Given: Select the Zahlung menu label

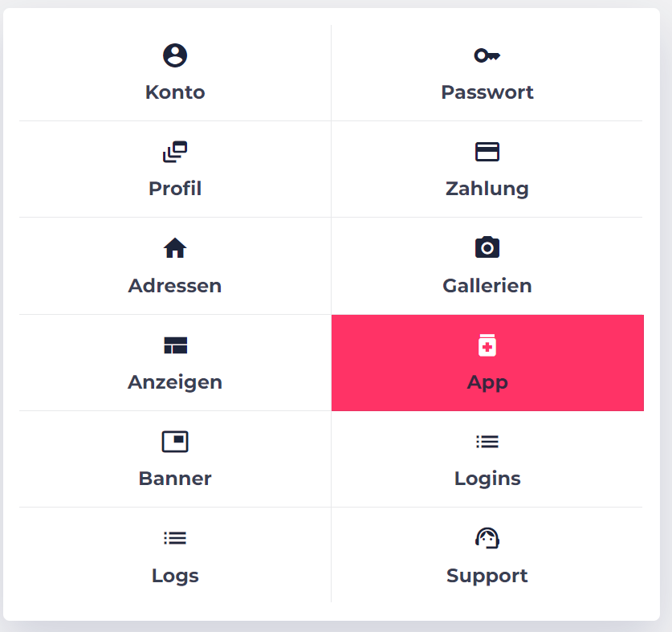Looking at the screenshot, I should [487, 189].
